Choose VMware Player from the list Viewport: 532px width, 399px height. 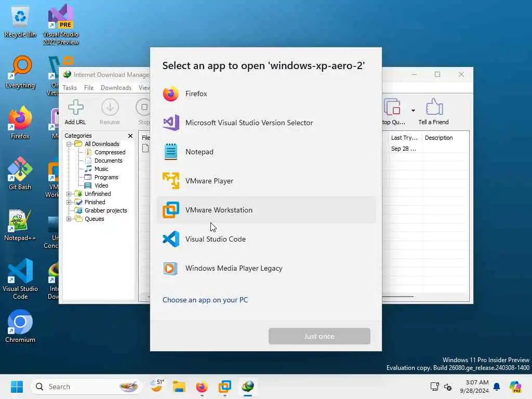pyautogui.click(x=266, y=181)
